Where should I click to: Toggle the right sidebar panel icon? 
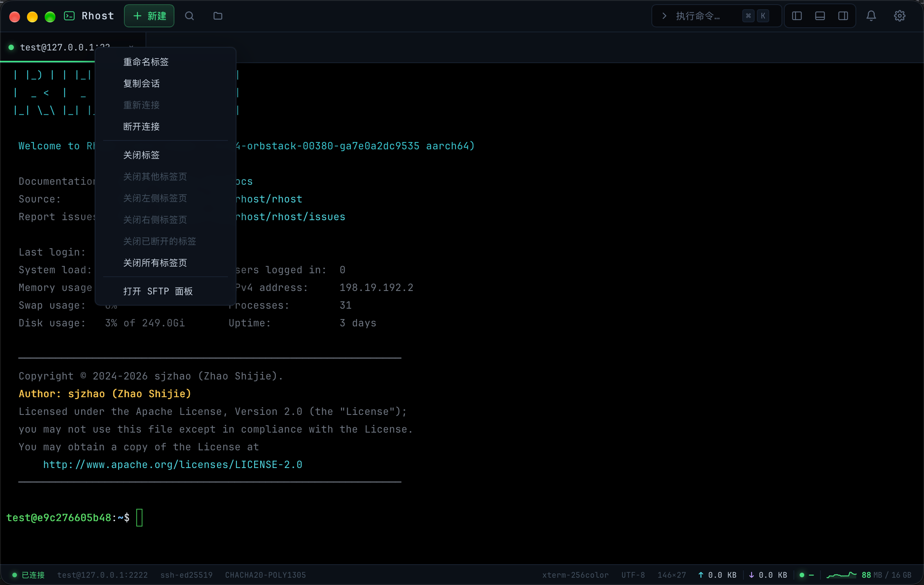point(843,16)
